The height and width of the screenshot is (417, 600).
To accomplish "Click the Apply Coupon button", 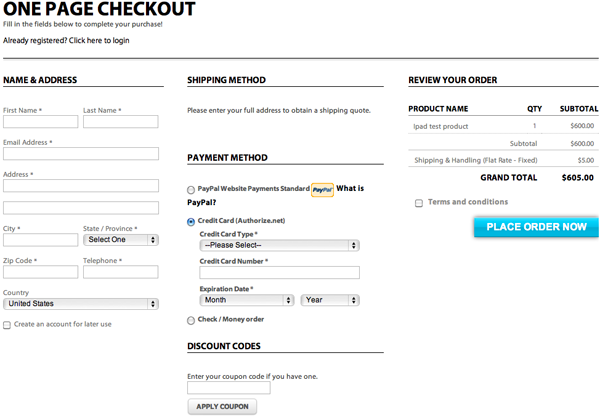I will pos(222,407).
